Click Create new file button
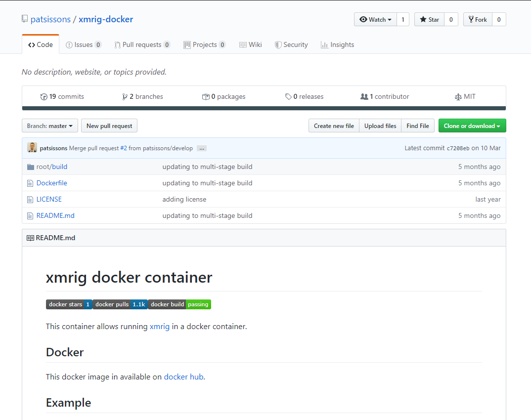Image resolution: width=531 pixels, height=420 pixels. (x=334, y=126)
